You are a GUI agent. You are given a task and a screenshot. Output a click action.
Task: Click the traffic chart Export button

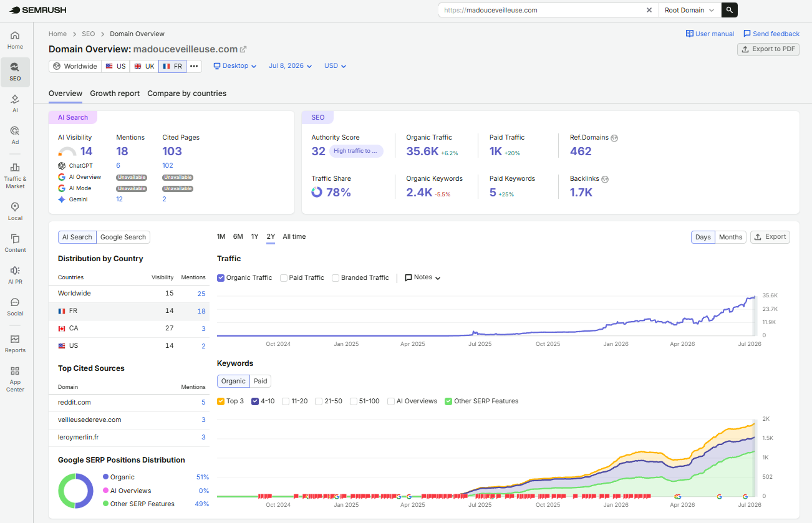(x=770, y=237)
